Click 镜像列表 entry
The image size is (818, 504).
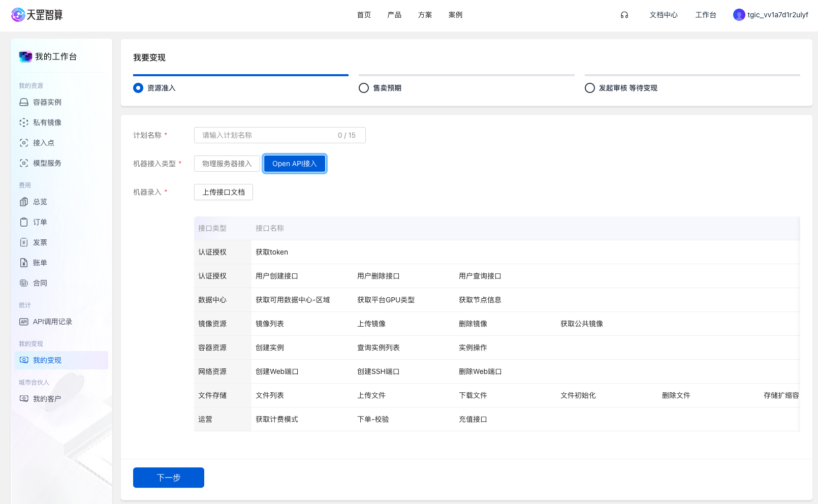(270, 324)
